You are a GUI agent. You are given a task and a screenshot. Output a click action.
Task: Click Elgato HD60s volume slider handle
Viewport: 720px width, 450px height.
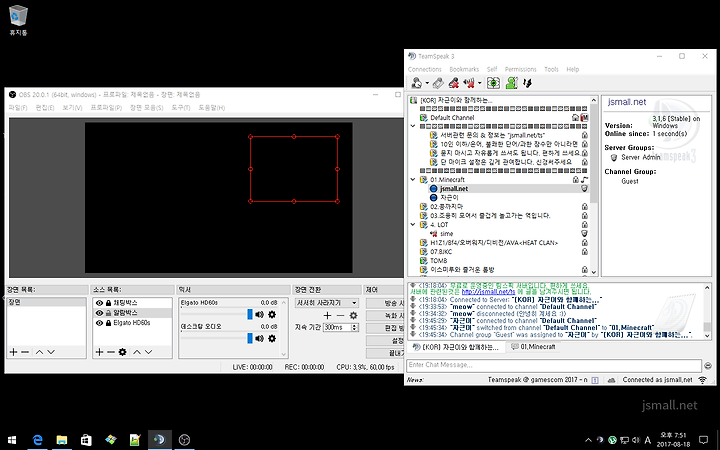click(x=250, y=314)
